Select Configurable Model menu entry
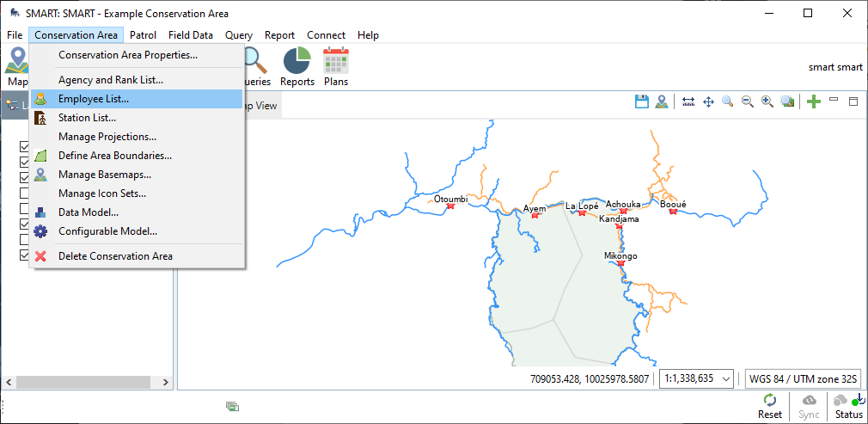Image resolution: width=868 pixels, height=424 pixels. (x=107, y=231)
